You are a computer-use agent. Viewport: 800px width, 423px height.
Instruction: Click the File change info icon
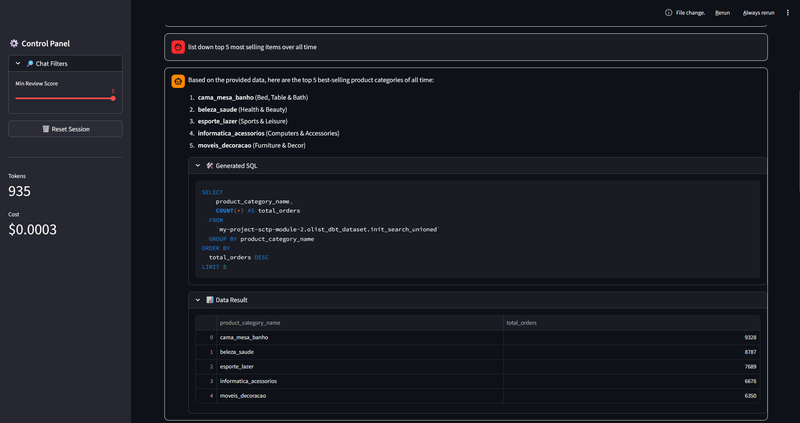669,13
